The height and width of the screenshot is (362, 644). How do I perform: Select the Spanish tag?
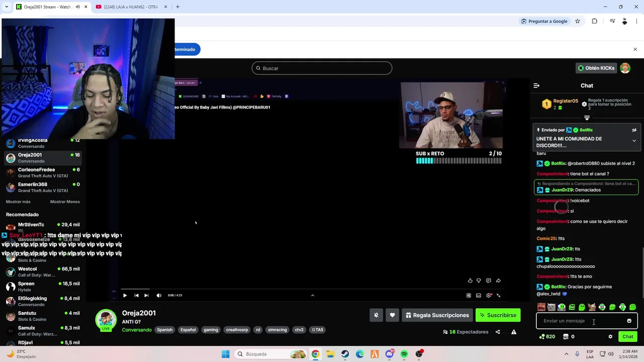(x=165, y=330)
